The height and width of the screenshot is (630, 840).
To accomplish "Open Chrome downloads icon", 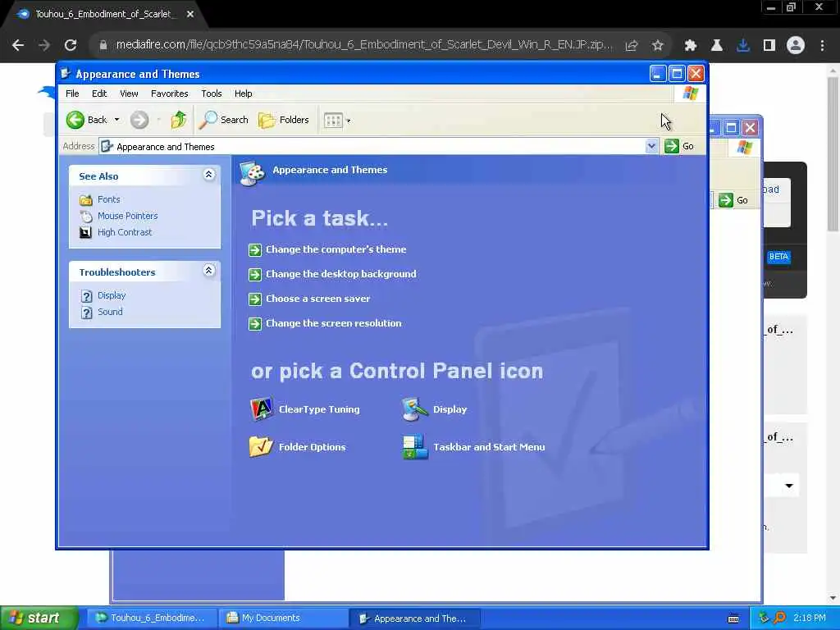I will [743, 46].
